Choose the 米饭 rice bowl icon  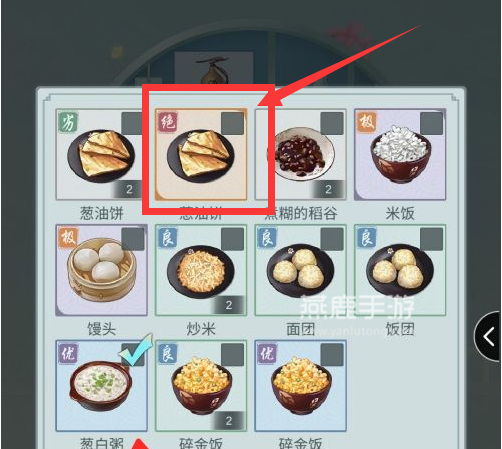point(400,155)
